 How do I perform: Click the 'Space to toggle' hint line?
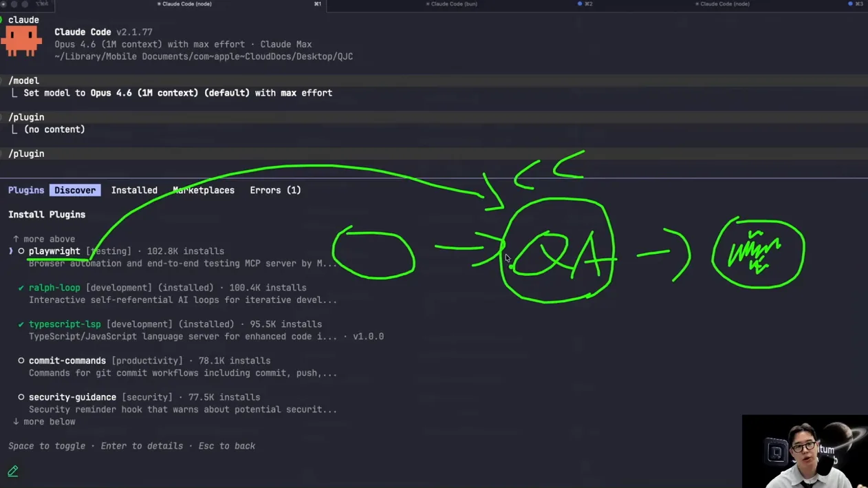click(x=131, y=446)
